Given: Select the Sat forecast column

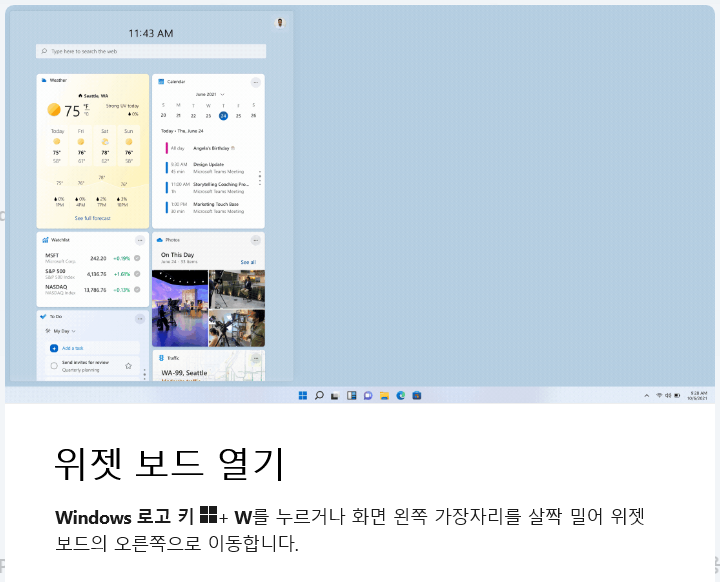Looking at the screenshot, I should 105,146.
